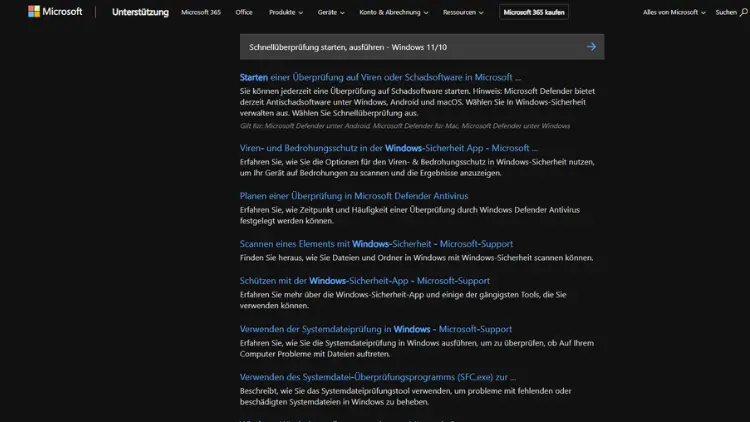Screen dimensions: 750x422
Task: Open Microsoft 365 in the nav bar
Action: (x=201, y=12)
